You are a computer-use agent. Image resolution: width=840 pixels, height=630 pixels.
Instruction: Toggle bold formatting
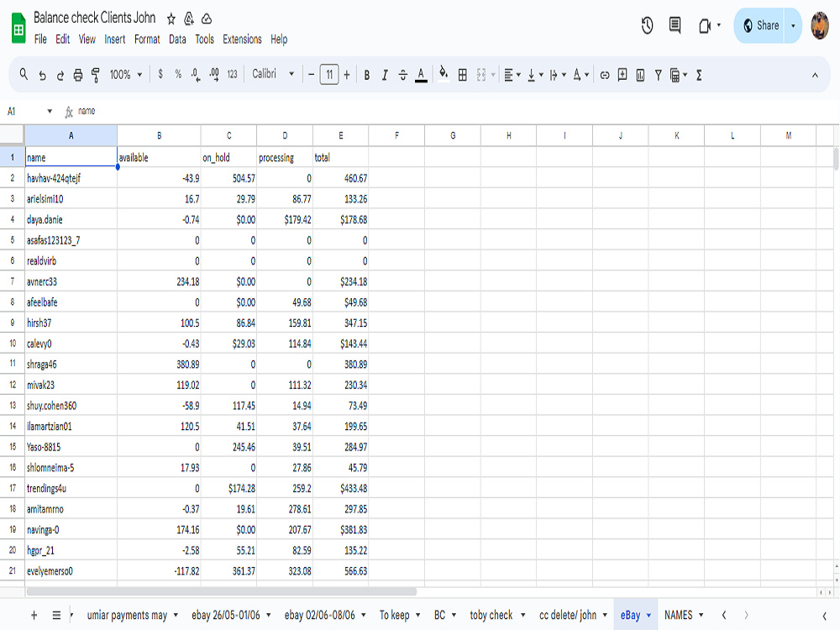(367, 75)
